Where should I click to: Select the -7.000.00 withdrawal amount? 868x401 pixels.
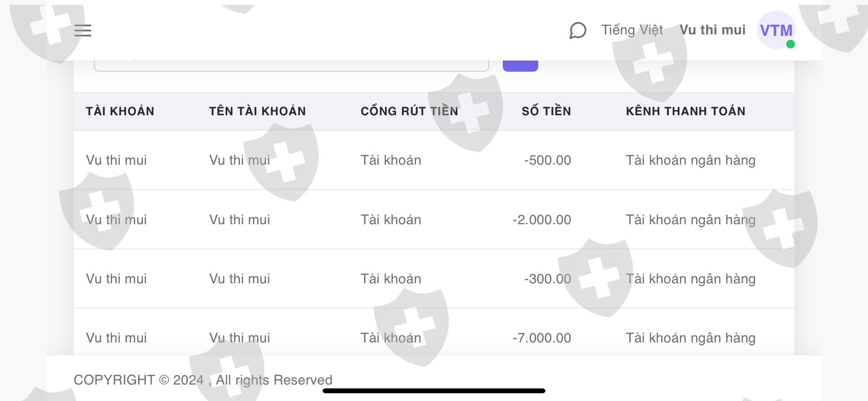point(542,338)
